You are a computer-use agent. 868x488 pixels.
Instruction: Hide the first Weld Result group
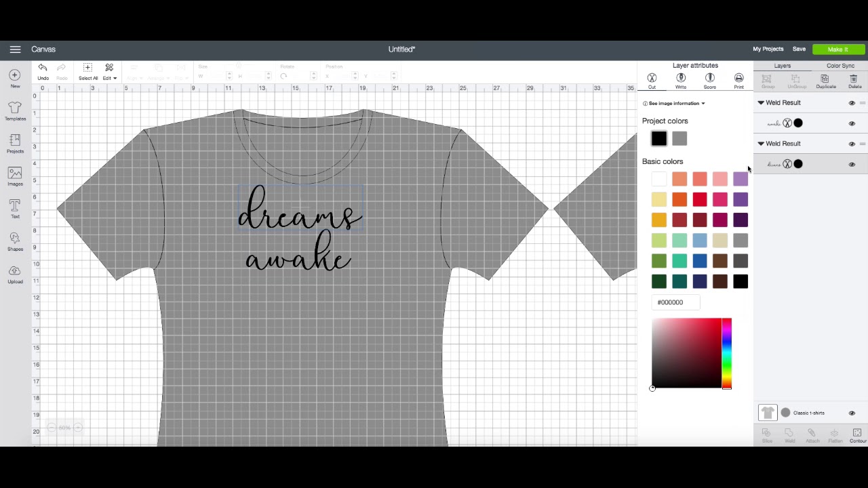[x=852, y=103]
